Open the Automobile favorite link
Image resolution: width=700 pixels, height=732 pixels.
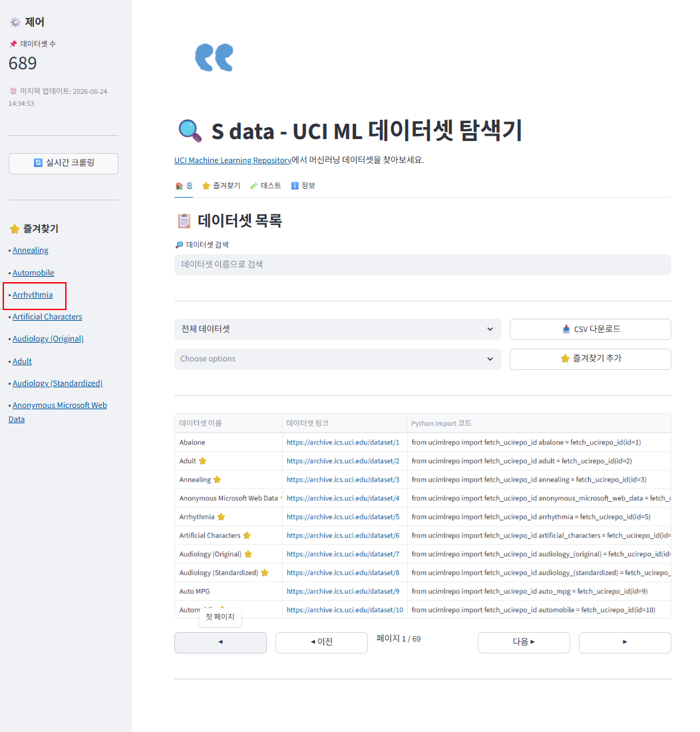point(33,273)
